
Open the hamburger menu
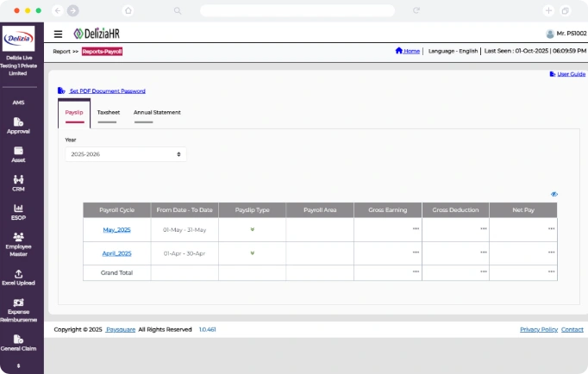(x=58, y=34)
